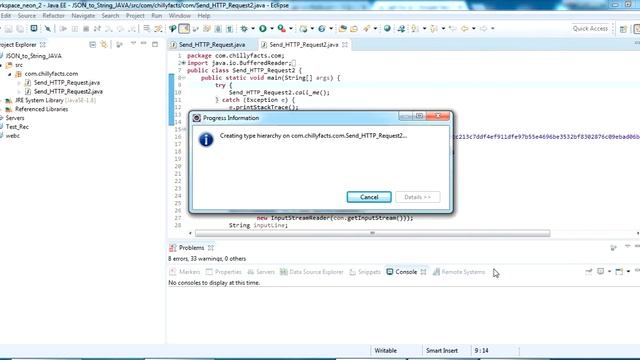Collapse the main method fold marker

tap(183, 78)
